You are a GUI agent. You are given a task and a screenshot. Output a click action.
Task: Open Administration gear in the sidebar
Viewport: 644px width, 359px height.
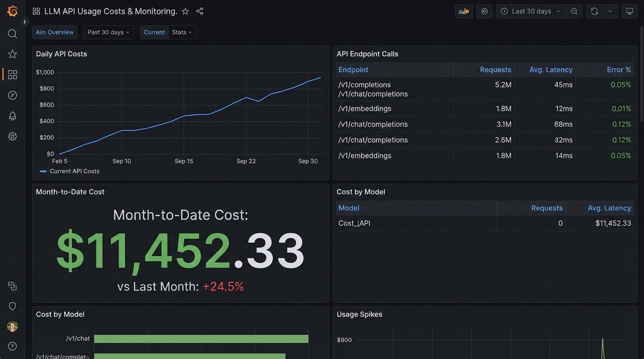click(13, 136)
